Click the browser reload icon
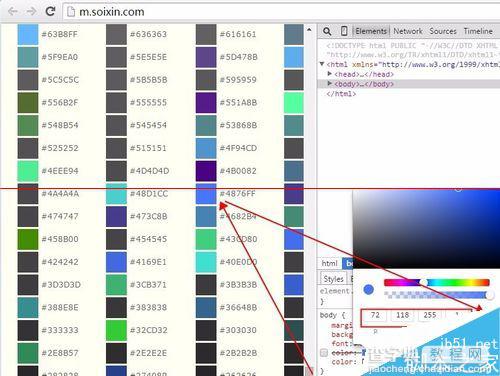The image size is (500, 376). [x=50, y=12]
